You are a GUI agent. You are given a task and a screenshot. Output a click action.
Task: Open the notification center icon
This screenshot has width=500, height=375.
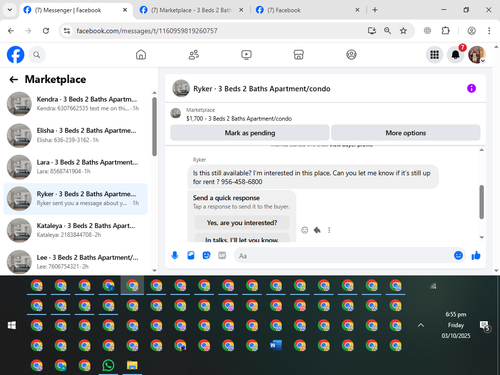[x=484, y=325]
